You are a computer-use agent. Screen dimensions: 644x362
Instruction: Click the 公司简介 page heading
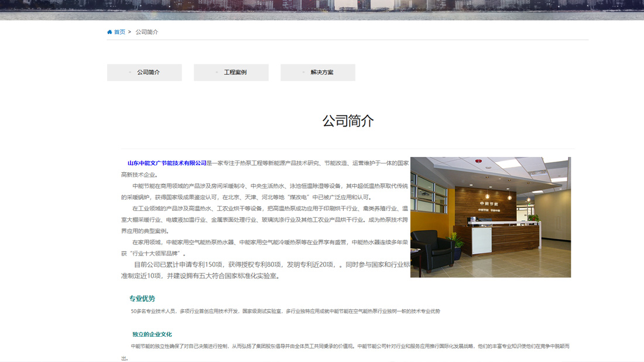click(348, 121)
